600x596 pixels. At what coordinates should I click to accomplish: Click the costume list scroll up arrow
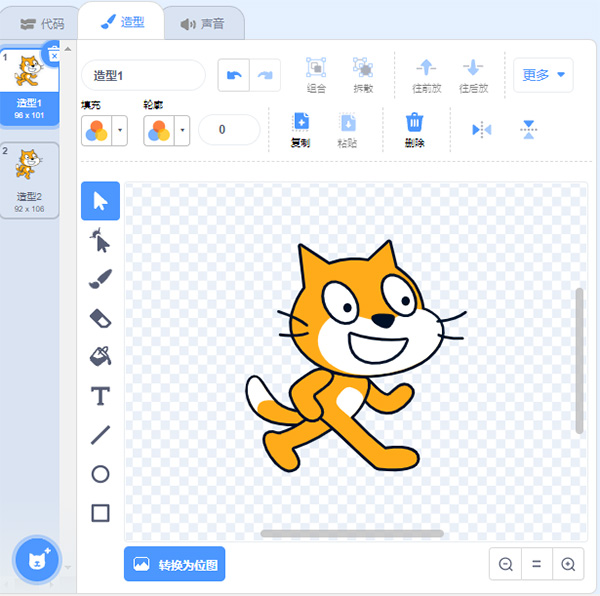68,49
